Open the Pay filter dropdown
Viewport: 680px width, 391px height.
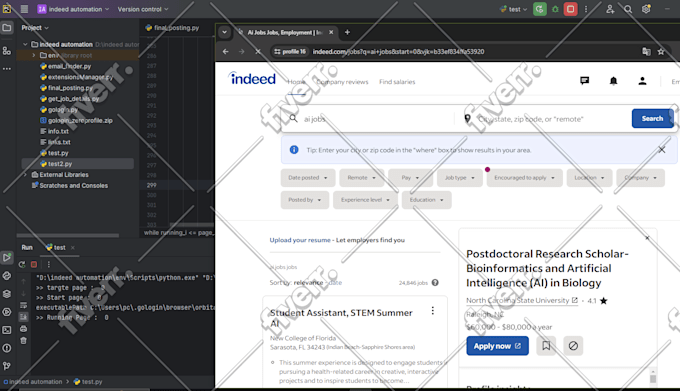pyautogui.click(x=410, y=178)
